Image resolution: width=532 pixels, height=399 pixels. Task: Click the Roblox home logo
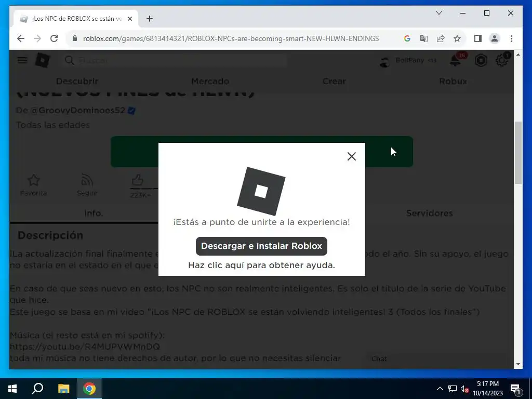point(43,60)
